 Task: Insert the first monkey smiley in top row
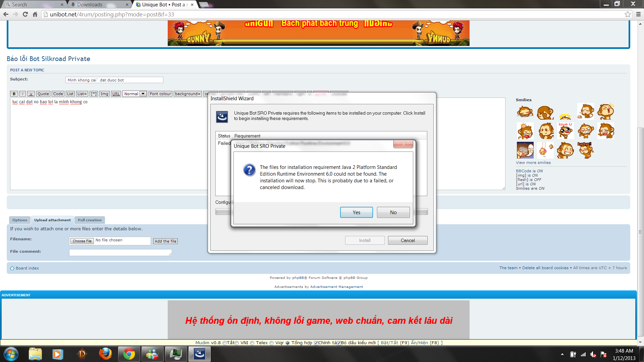coord(525,112)
